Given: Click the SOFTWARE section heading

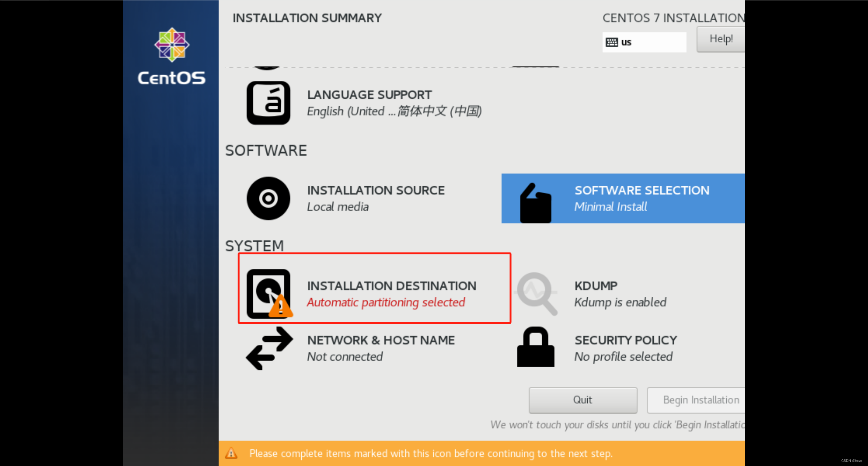Looking at the screenshot, I should (266, 150).
